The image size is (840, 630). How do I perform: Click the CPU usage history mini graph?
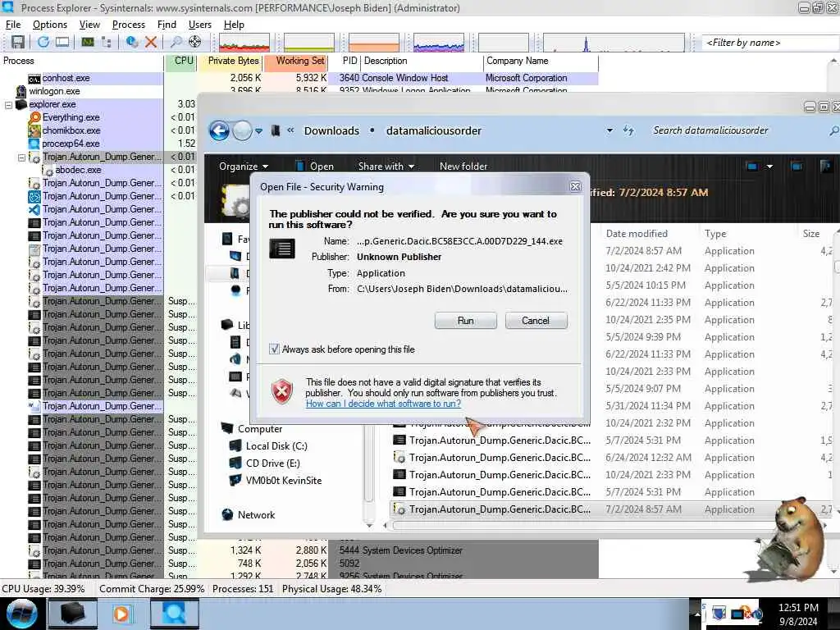pyautogui.click(x=244, y=43)
